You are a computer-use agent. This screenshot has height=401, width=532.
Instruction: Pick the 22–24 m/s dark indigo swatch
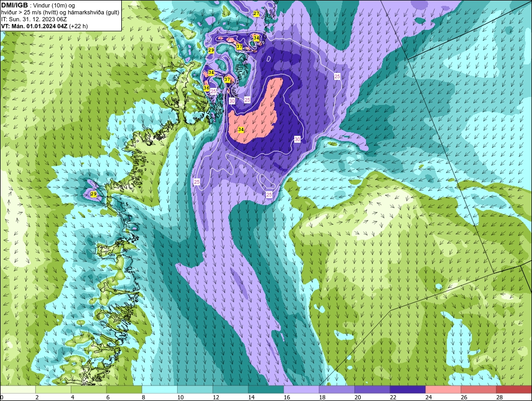click(x=408, y=389)
